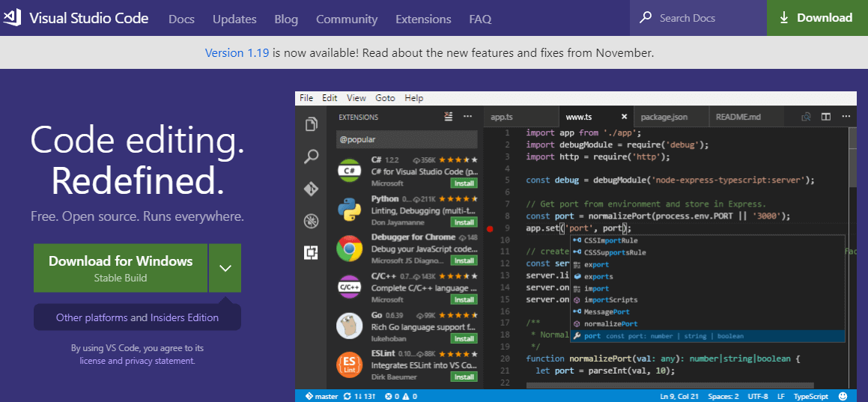Open the Extensions nav menu item
The height and width of the screenshot is (402, 868).
point(423,19)
